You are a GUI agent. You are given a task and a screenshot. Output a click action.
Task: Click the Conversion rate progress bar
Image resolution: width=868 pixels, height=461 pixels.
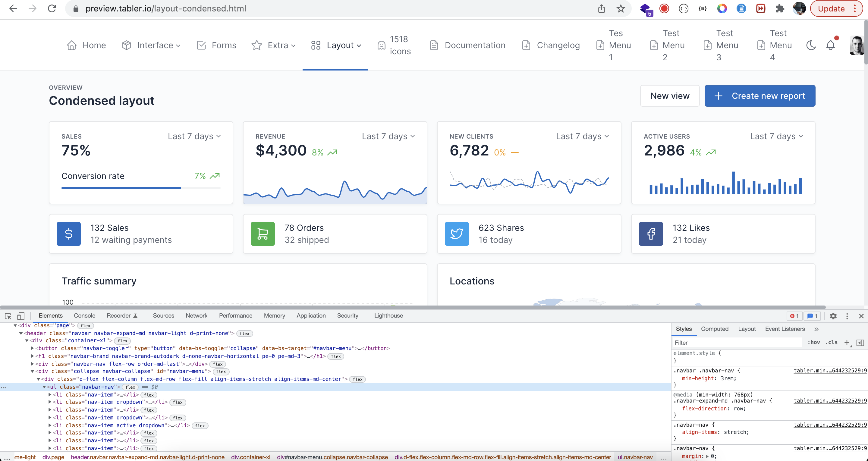141,188
